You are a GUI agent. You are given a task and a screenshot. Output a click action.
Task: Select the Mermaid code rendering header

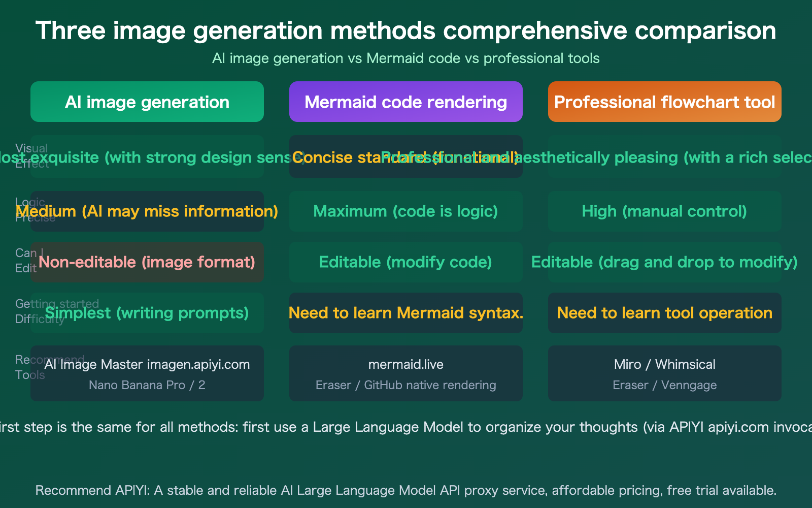point(405,102)
